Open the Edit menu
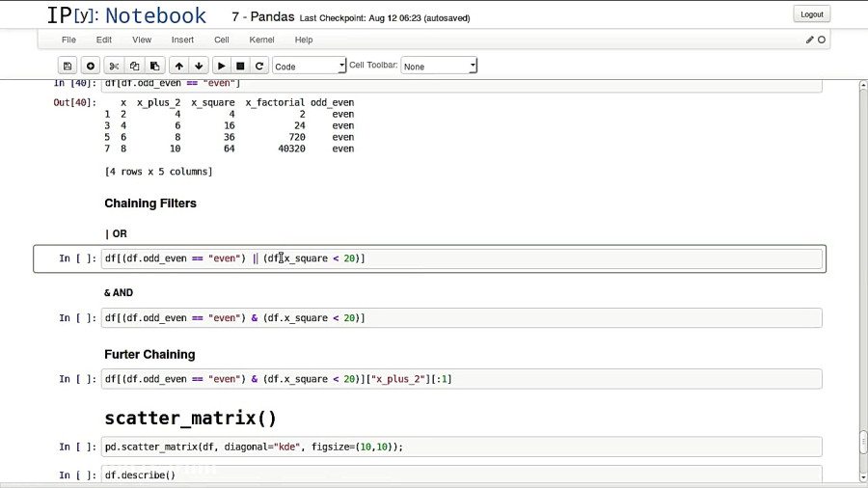This screenshot has height=488, width=868. [x=103, y=40]
